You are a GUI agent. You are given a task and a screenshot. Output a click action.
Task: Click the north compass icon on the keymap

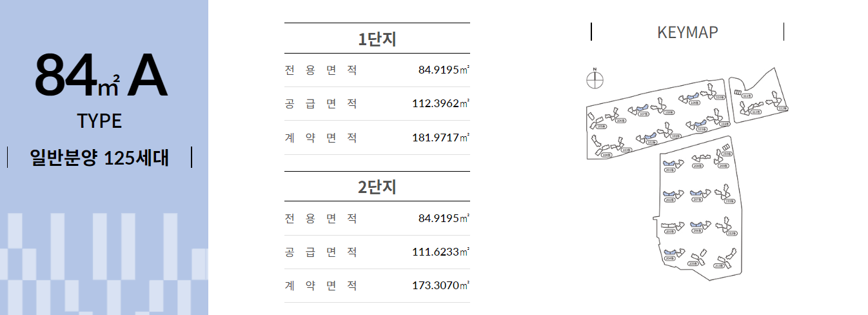(x=595, y=79)
